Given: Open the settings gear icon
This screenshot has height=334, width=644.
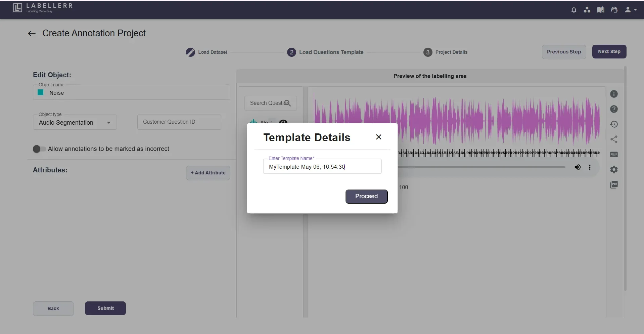Looking at the screenshot, I should 614,170.
